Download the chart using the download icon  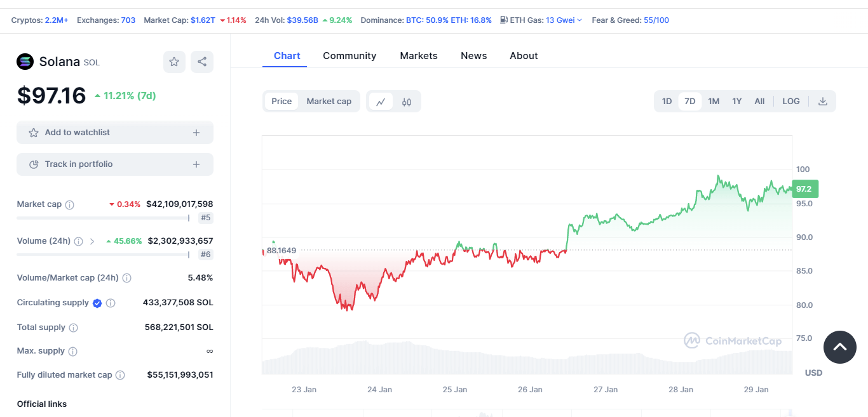click(823, 102)
